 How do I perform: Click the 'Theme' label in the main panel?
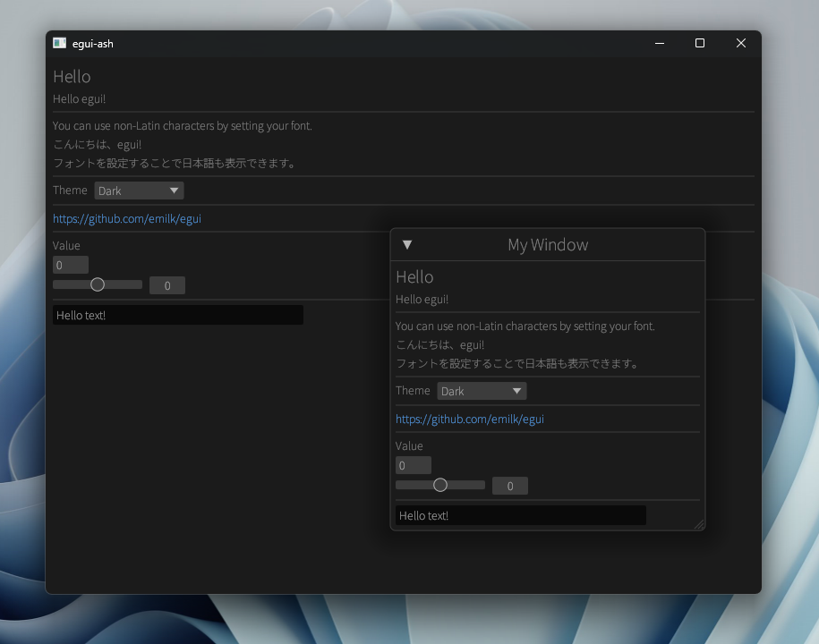click(70, 190)
